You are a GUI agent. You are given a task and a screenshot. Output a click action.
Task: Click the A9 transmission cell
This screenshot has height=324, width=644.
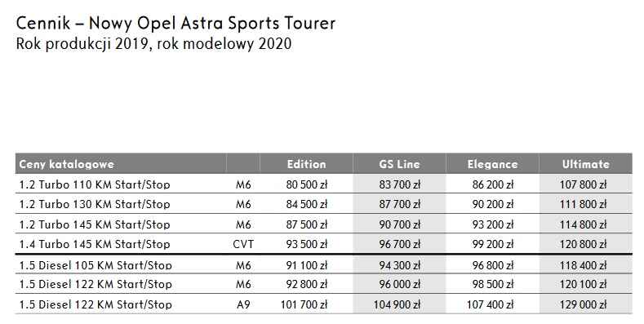(243, 304)
